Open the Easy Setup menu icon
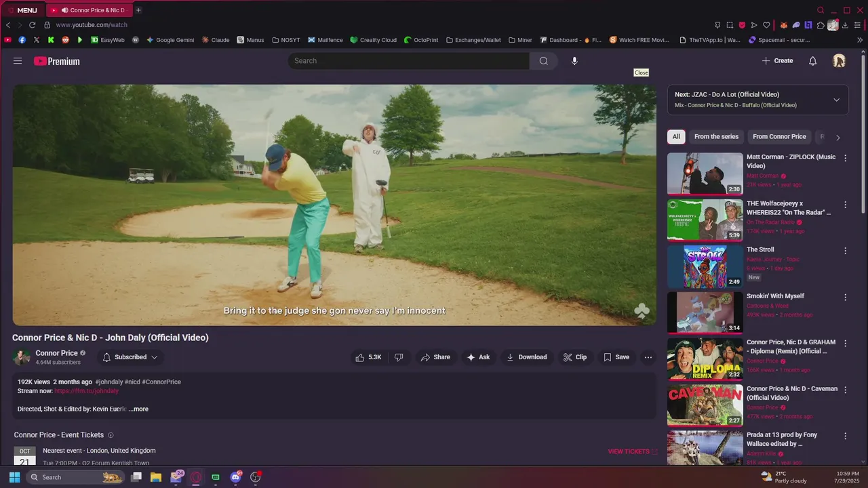The height and width of the screenshot is (488, 868). [858, 25]
